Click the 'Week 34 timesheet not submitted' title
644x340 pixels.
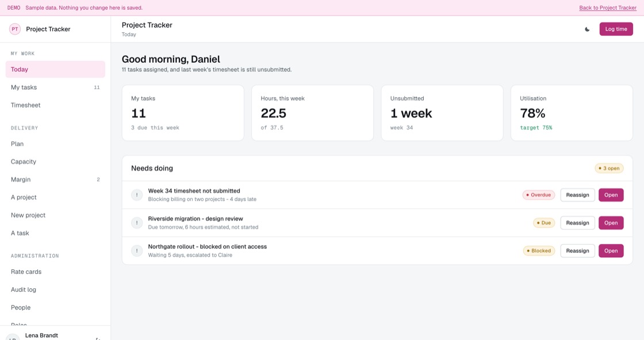click(x=194, y=191)
